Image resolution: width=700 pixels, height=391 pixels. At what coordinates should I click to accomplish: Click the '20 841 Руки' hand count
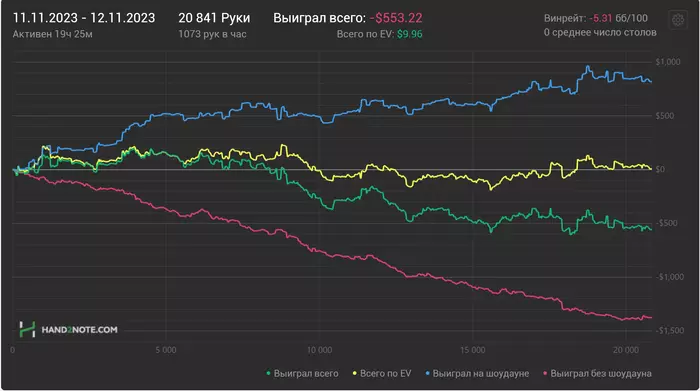(214, 18)
